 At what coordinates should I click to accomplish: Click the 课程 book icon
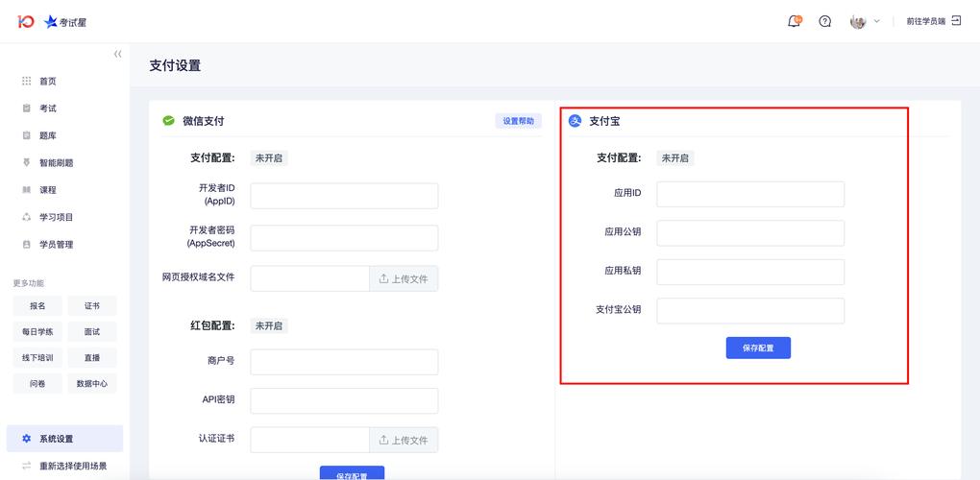click(26, 190)
